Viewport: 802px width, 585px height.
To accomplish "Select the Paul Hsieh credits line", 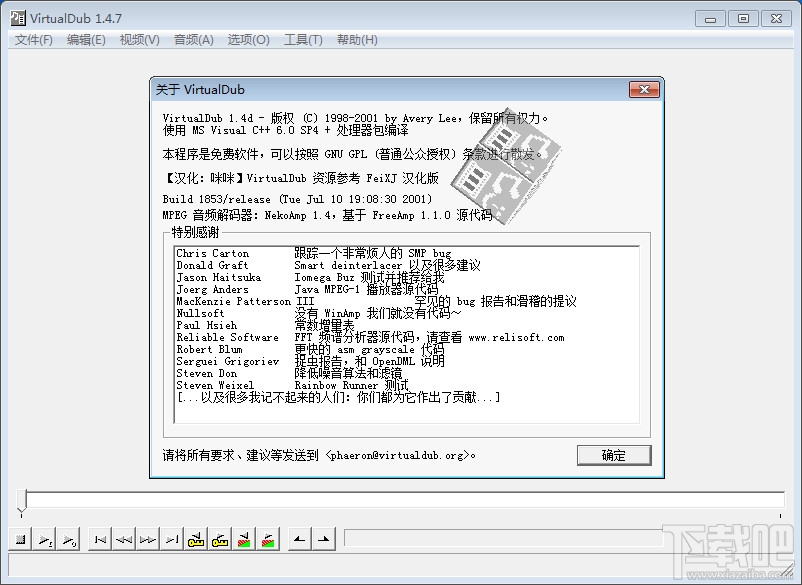I will [265, 325].
